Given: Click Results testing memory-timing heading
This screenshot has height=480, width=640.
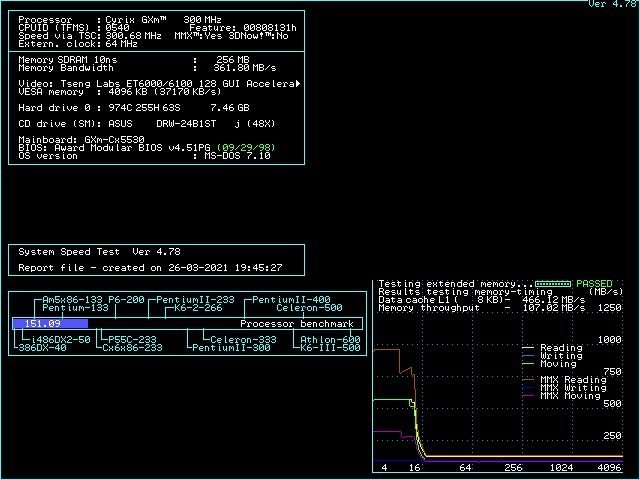Looking at the screenshot, I should 465,292.
